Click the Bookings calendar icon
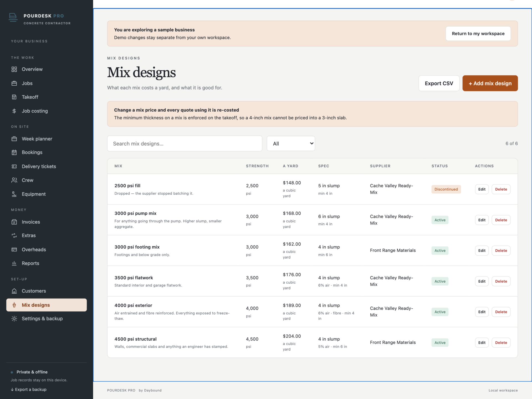532x399 pixels. click(14, 152)
